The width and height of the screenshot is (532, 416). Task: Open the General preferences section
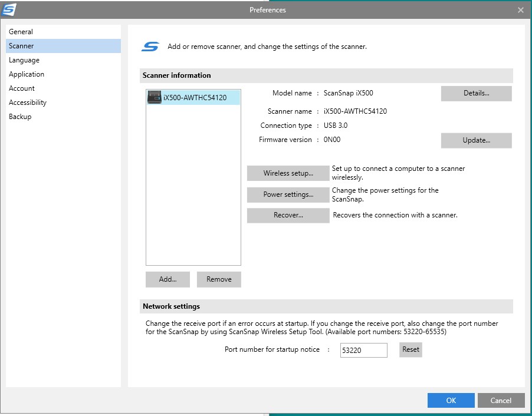(x=21, y=32)
